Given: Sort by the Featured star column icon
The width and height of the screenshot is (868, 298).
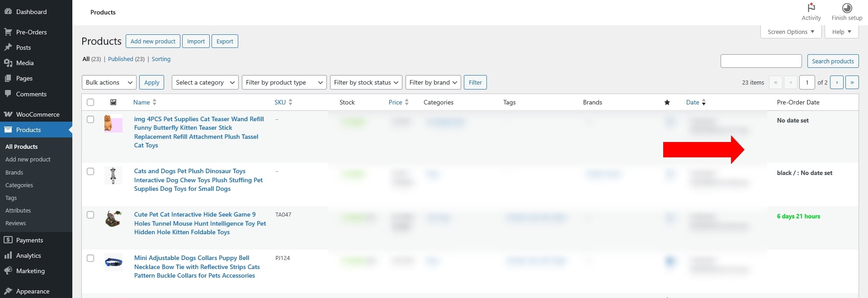Looking at the screenshot, I should click(667, 102).
